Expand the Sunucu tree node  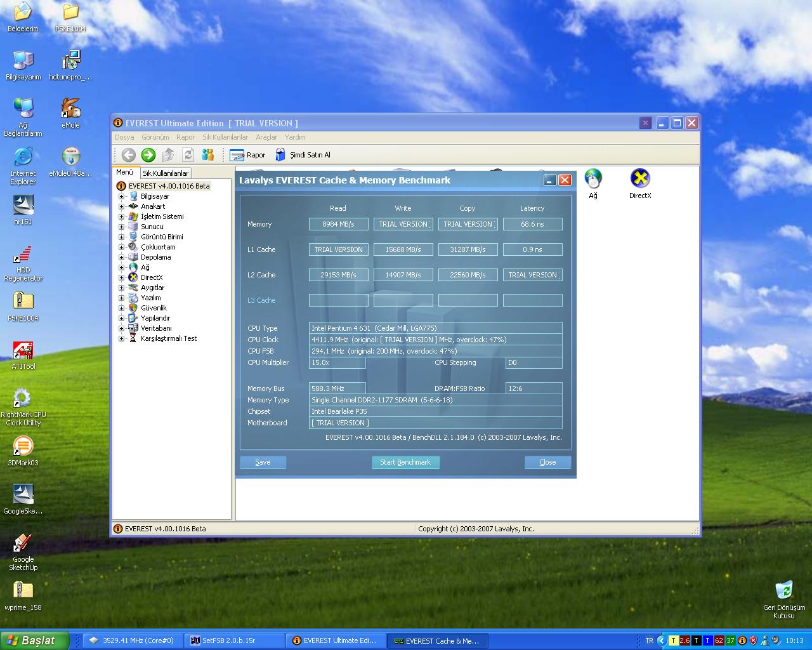122,227
